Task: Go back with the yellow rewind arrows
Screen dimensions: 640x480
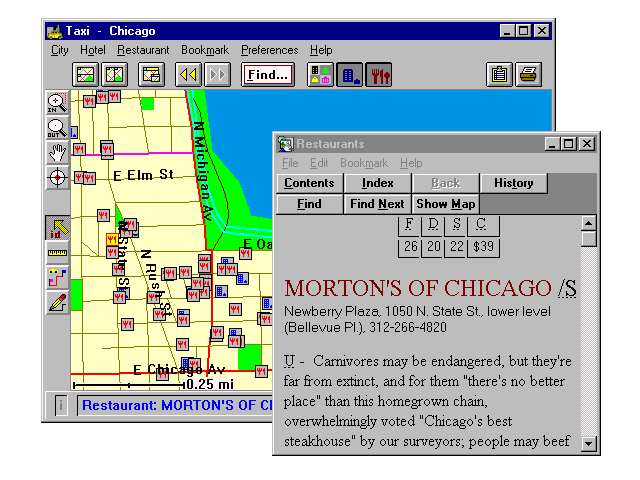Action: [188, 75]
